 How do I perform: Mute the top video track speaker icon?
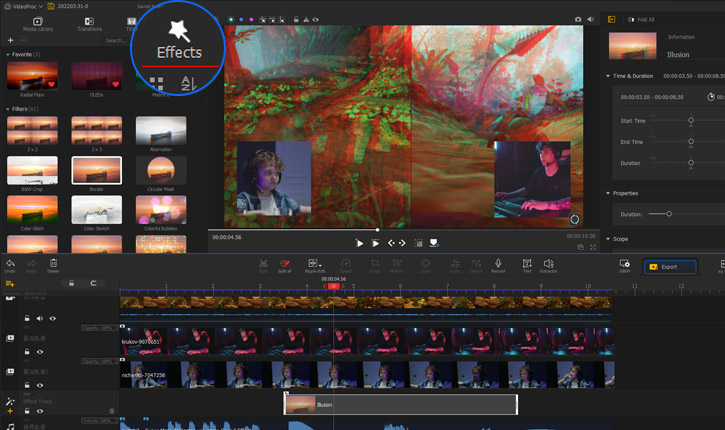coord(40,318)
